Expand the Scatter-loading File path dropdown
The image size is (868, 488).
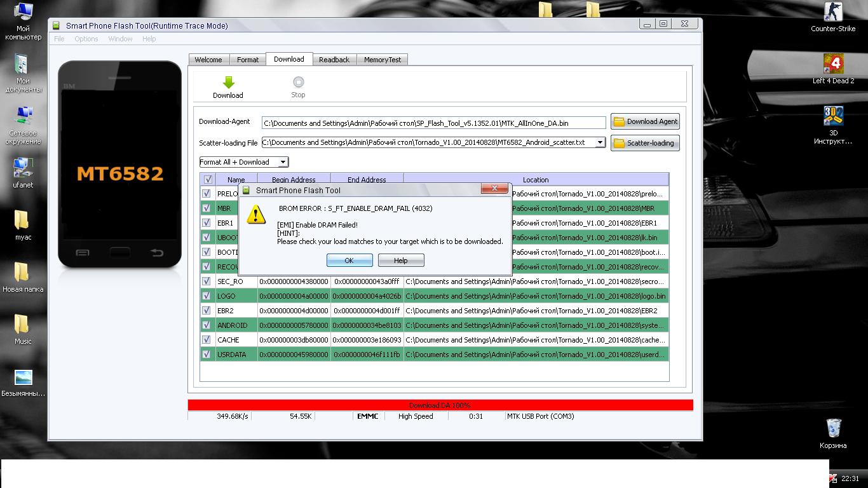coord(599,143)
